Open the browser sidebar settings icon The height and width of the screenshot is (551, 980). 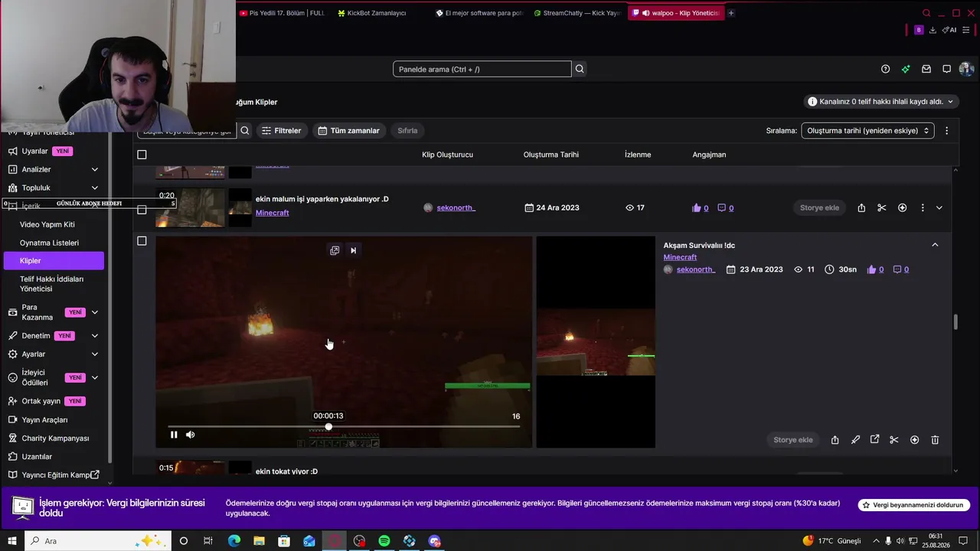[968, 30]
